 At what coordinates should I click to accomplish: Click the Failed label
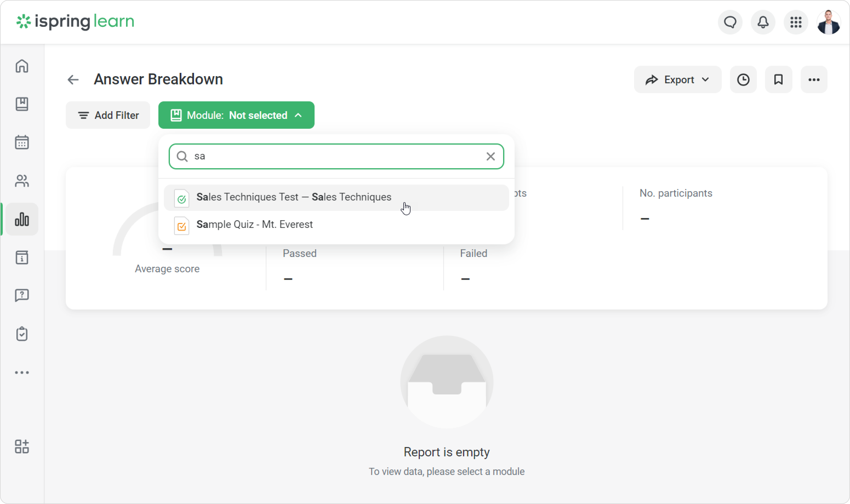tap(473, 253)
